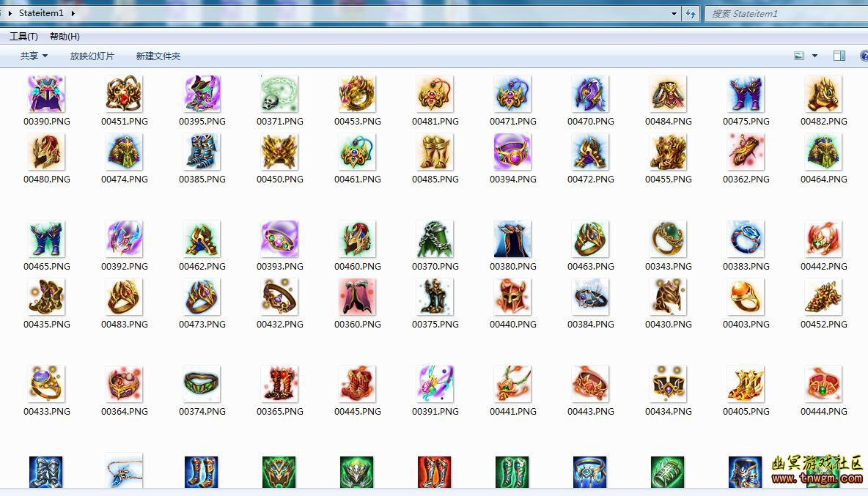Image resolution: width=868 pixels, height=496 pixels.
Task: Select the 00385.PNG blue boots icon
Action: [202, 152]
